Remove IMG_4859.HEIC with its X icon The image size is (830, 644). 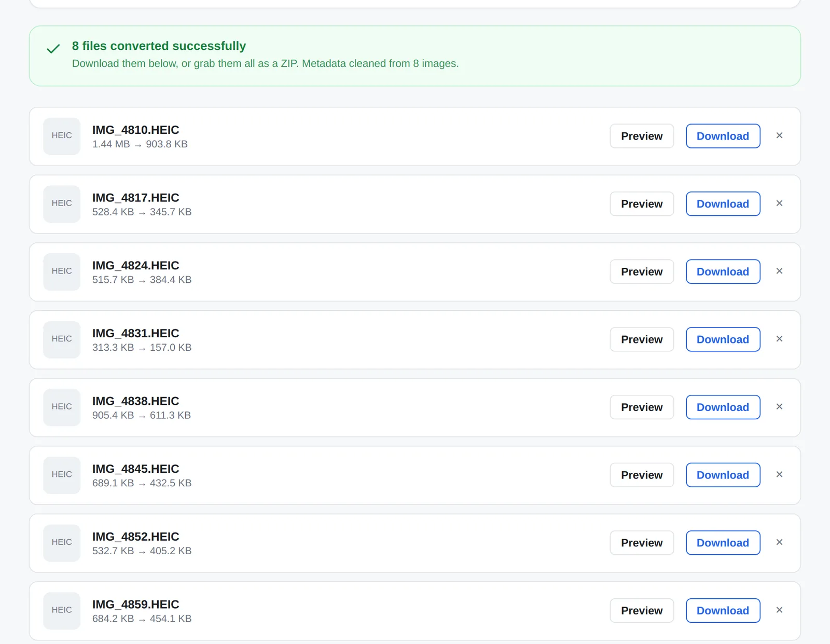[779, 610]
